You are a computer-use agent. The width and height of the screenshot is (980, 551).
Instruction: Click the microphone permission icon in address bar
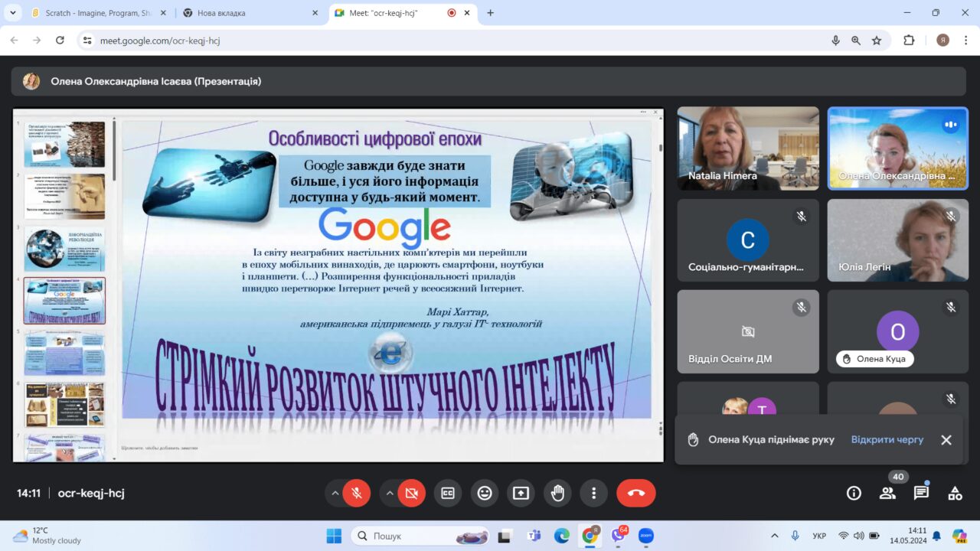[x=835, y=41]
